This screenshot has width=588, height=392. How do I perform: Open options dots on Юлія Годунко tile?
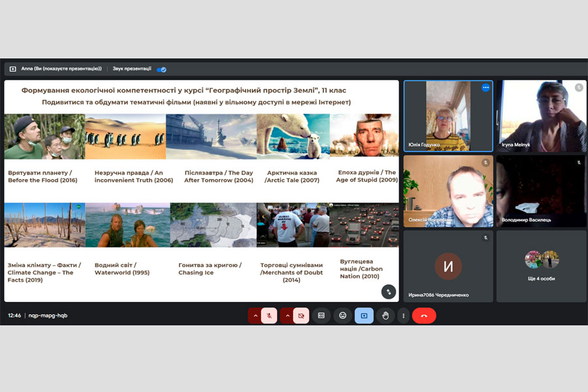(x=485, y=88)
